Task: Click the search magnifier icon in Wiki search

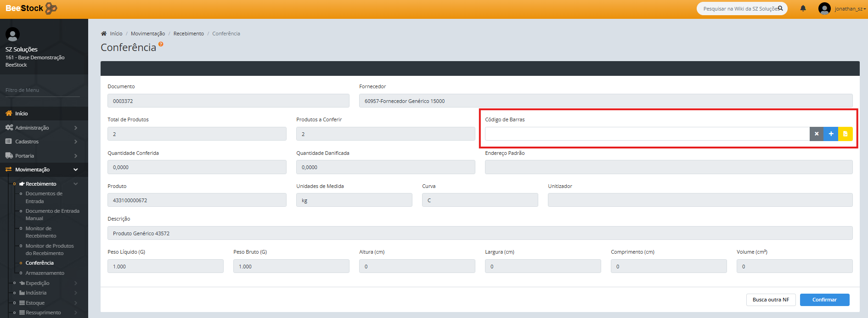Action: pyautogui.click(x=780, y=8)
